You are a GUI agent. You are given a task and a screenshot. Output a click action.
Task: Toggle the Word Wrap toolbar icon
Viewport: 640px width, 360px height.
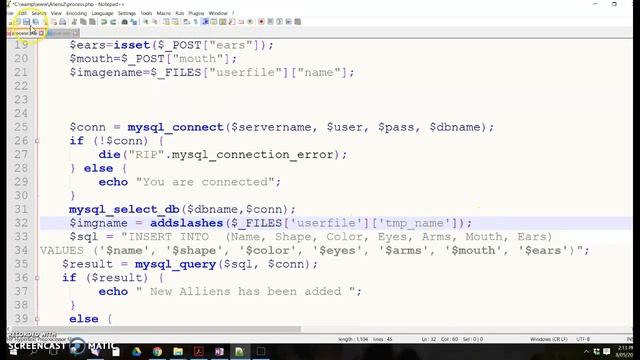[x=187, y=22]
